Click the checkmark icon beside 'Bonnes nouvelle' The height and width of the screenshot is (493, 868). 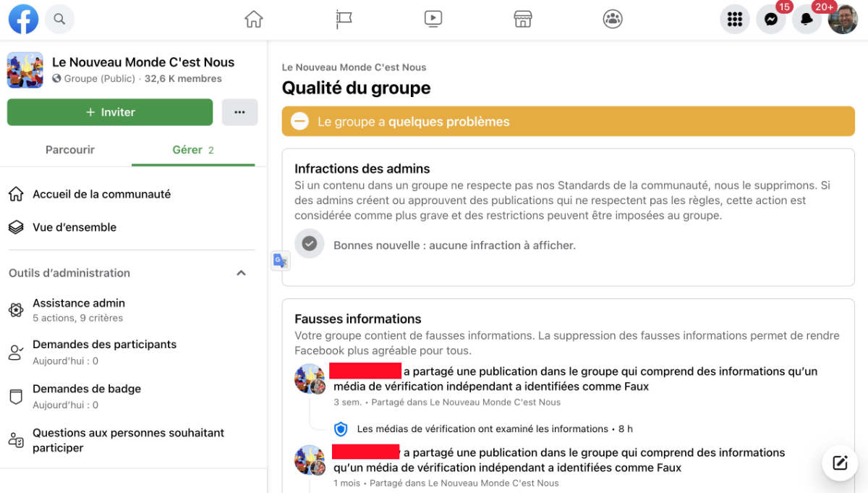click(309, 244)
